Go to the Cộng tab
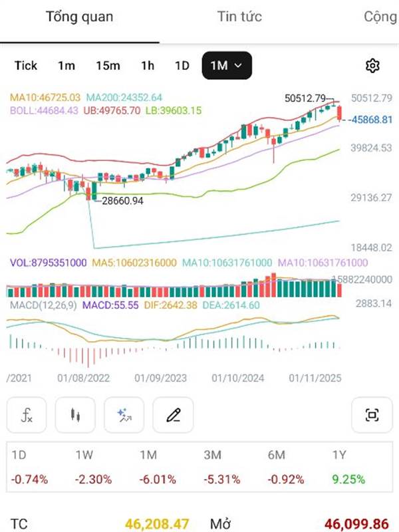 [x=380, y=17]
